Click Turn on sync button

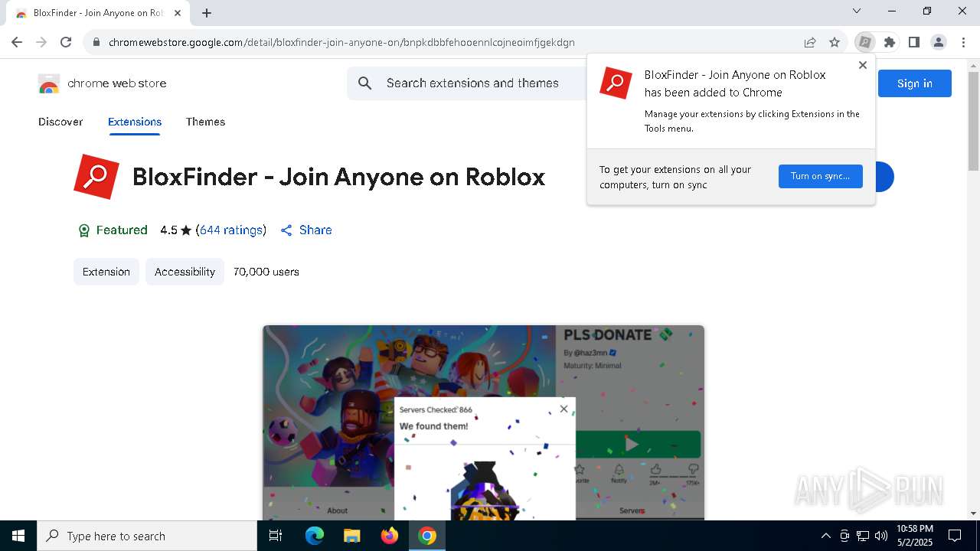[821, 176]
